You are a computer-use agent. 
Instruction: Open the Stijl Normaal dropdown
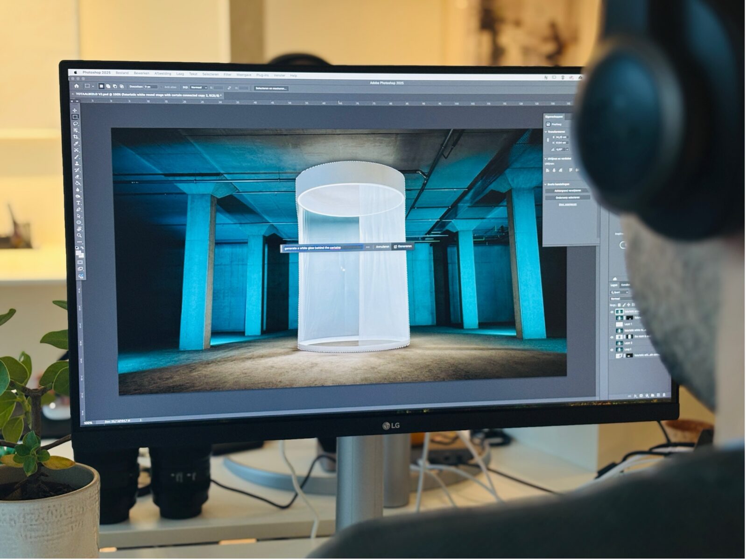pyautogui.click(x=199, y=87)
